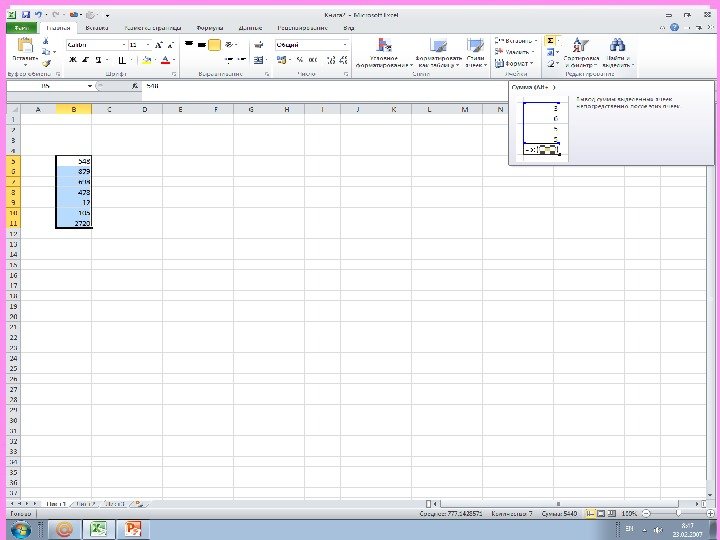Switch to Normal view in status bar
The width and height of the screenshot is (720, 540).
tap(591, 513)
